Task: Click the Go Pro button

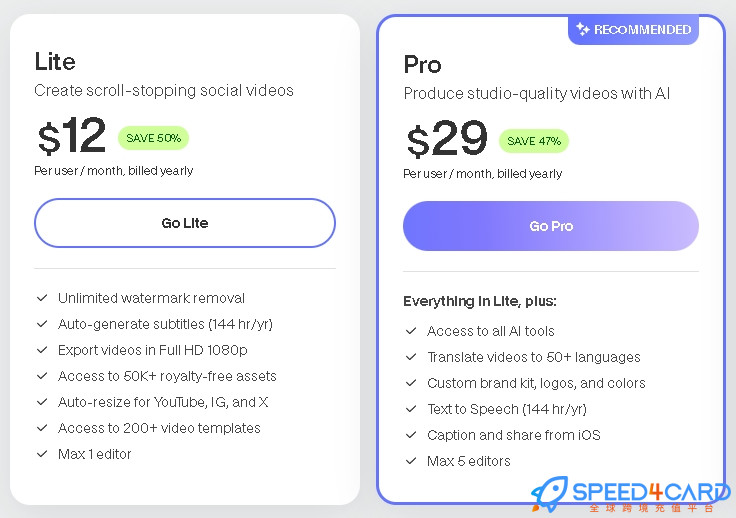Action: point(551,226)
